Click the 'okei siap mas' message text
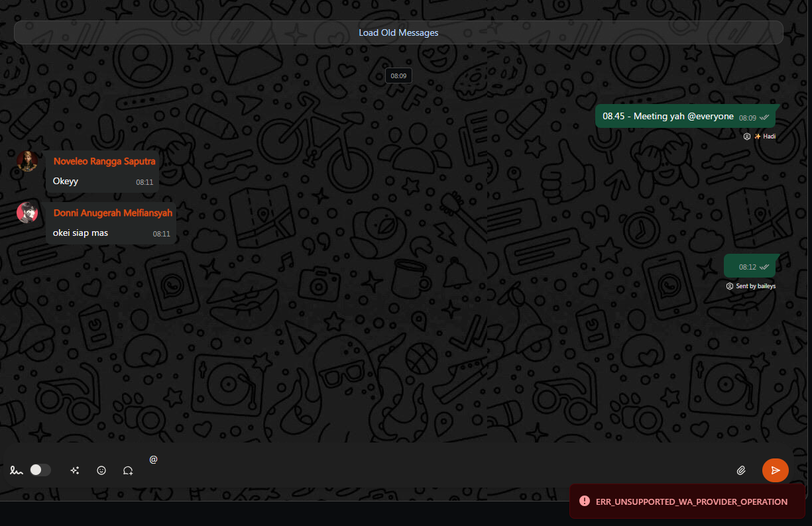The image size is (812, 526). click(80, 233)
